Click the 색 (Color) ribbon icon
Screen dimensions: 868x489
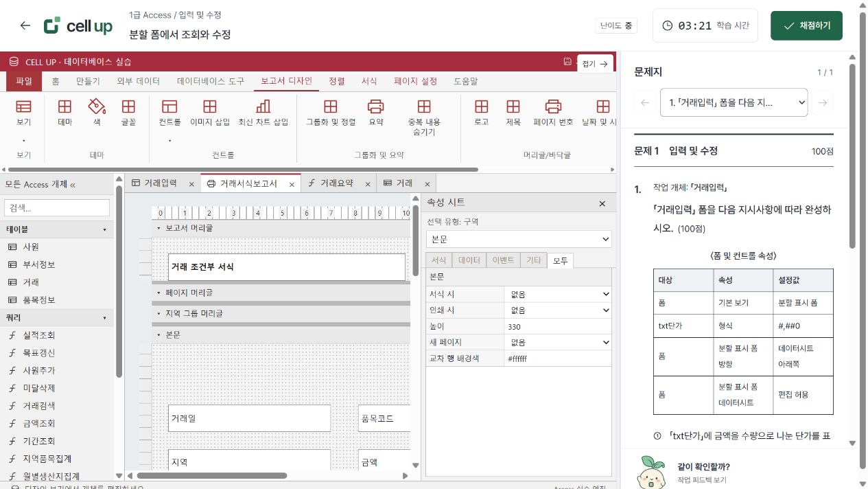coord(97,106)
